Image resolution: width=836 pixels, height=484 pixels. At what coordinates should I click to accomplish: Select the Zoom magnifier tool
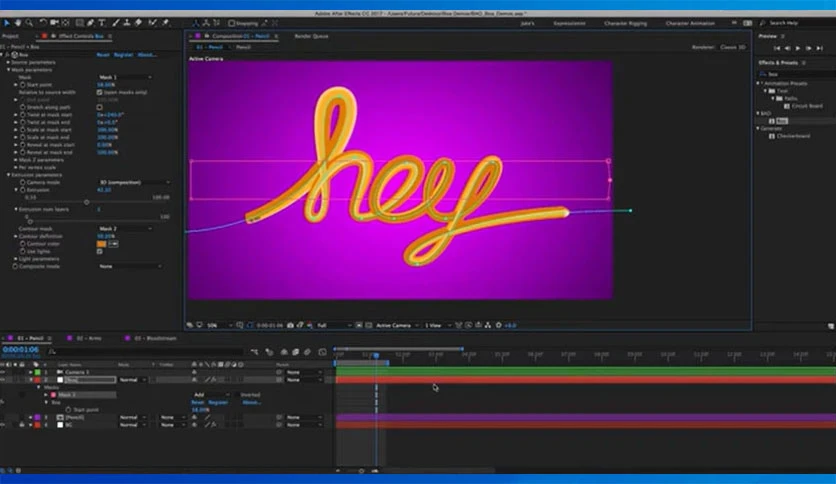[29, 23]
